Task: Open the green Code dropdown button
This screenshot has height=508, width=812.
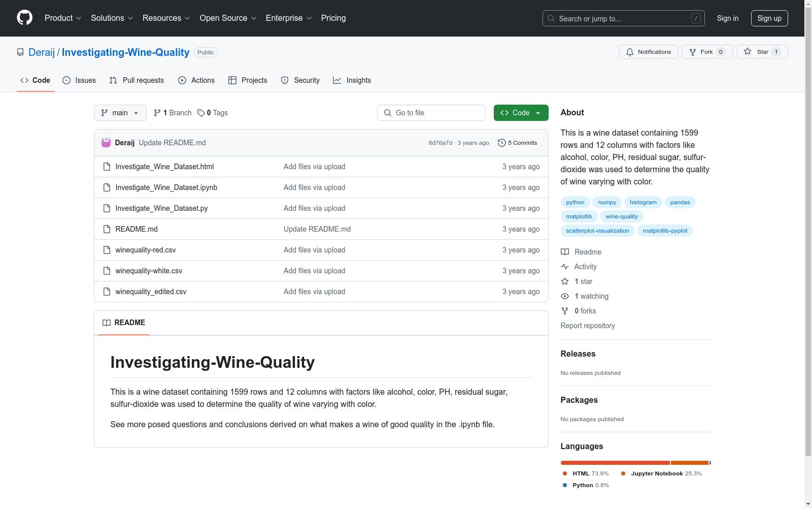Action: (x=521, y=113)
